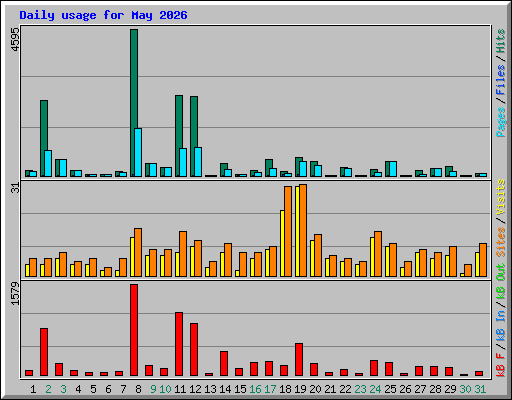Click green day label 3 on x-axis
This screenshot has width=512, height=400.
(63, 389)
